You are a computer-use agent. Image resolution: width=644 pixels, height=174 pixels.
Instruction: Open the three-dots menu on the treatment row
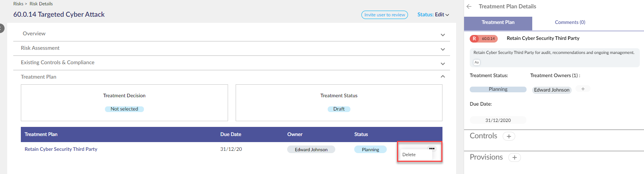pyautogui.click(x=431, y=149)
